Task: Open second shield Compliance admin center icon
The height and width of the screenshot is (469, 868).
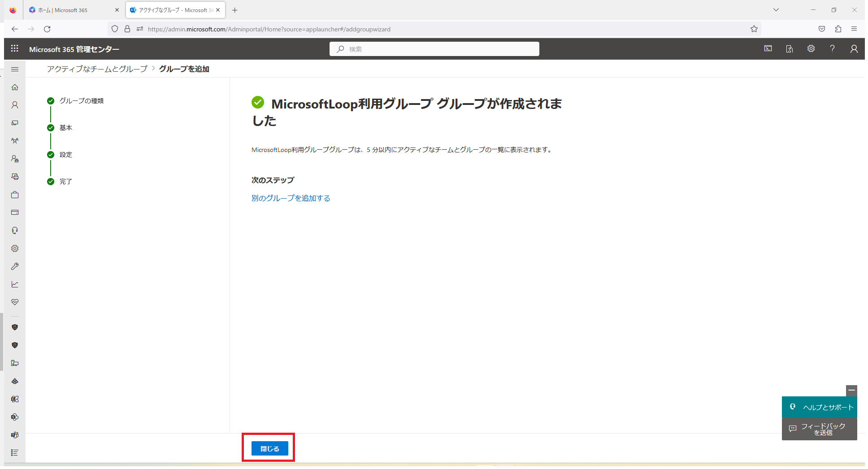Action: tap(15, 345)
